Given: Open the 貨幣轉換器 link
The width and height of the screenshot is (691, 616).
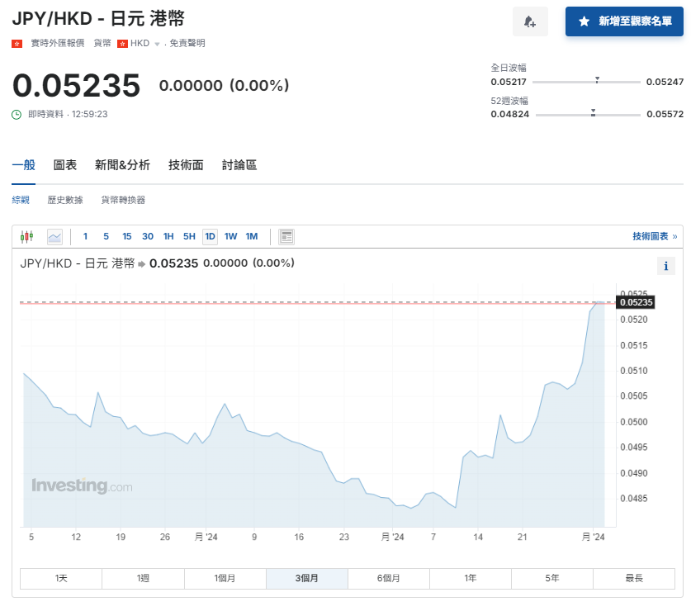Looking at the screenshot, I should 124,200.
